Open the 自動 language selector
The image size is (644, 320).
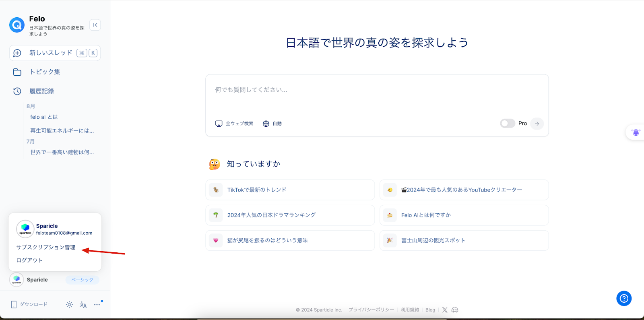272,124
